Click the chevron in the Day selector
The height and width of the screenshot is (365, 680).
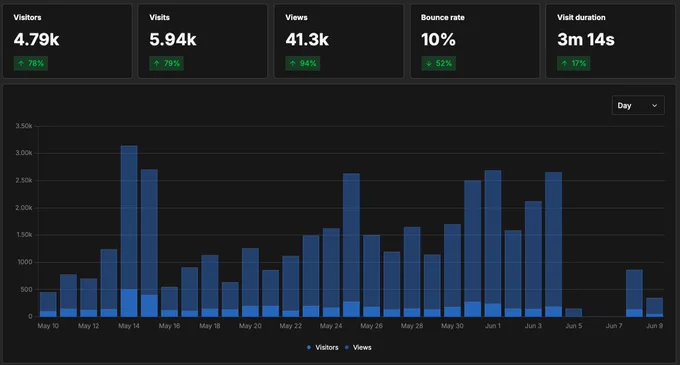click(654, 105)
